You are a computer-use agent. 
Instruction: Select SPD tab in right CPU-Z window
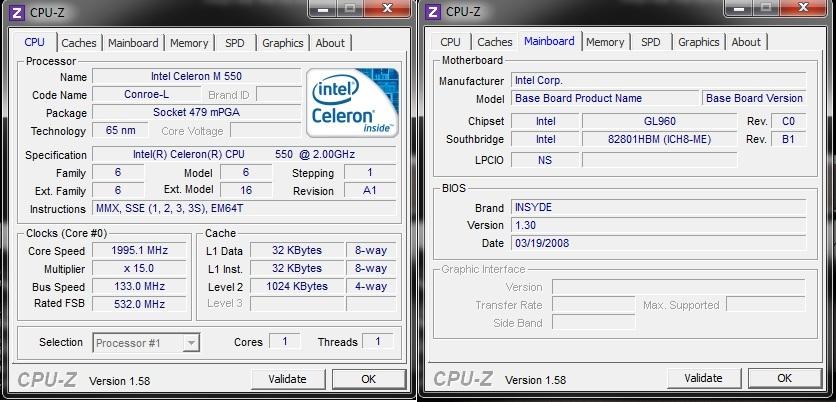(x=650, y=42)
